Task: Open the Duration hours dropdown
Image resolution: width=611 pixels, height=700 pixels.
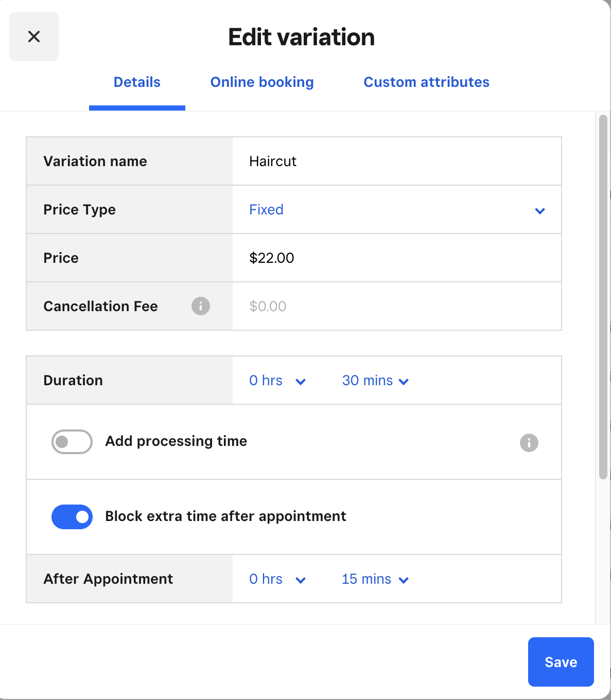Action: click(277, 381)
